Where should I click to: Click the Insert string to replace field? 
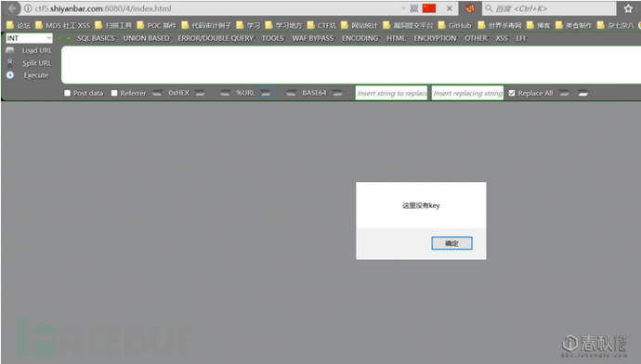(391, 93)
